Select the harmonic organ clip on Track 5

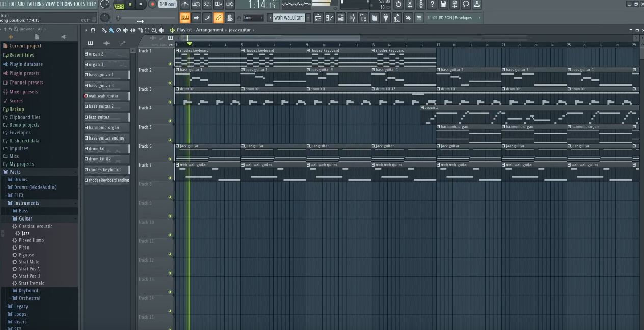[469, 134]
